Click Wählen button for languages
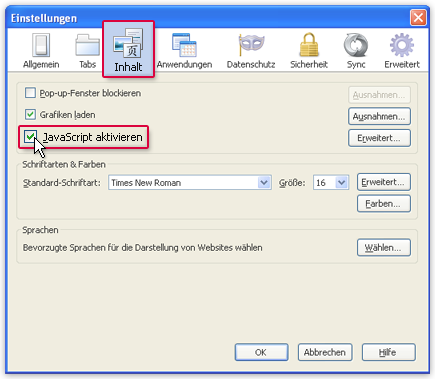Viewport: 435px width, 379px height. pos(384,248)
